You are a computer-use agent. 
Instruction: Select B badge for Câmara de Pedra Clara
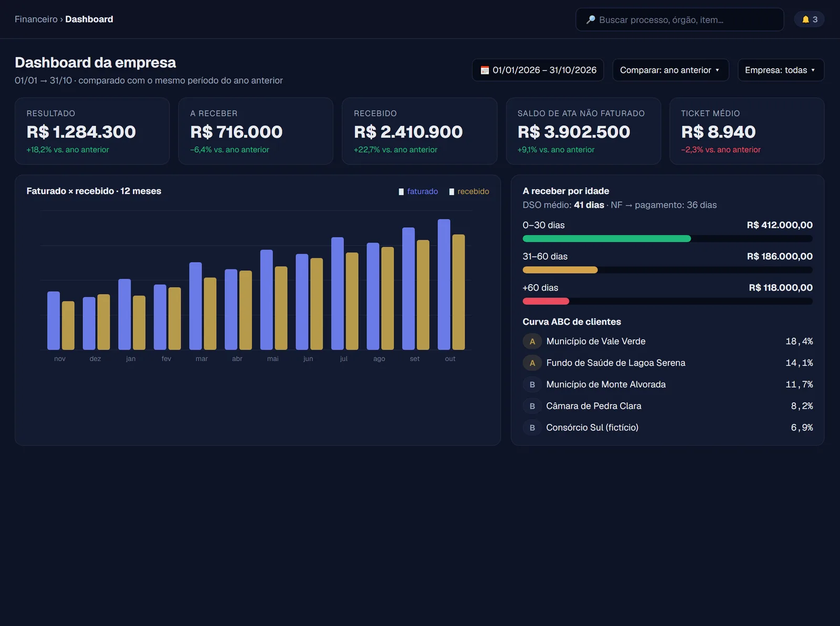(x=532, y=406)
